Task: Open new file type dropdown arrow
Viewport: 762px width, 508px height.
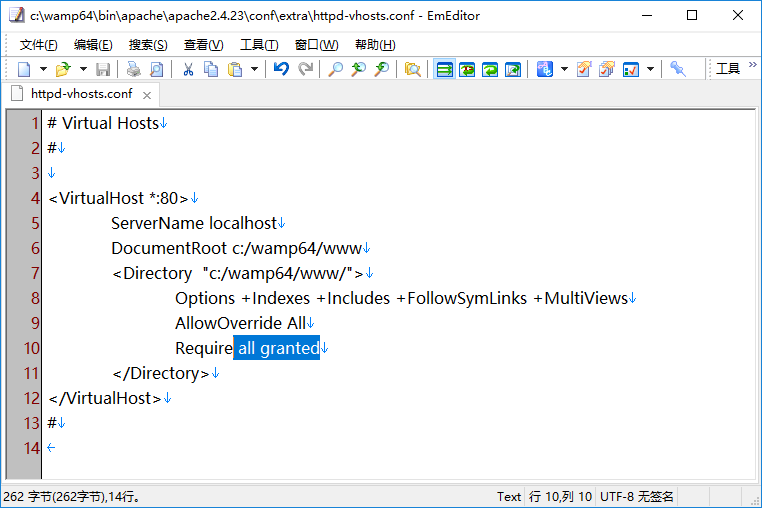Action: pyautogui.click(x=43, y=70)
